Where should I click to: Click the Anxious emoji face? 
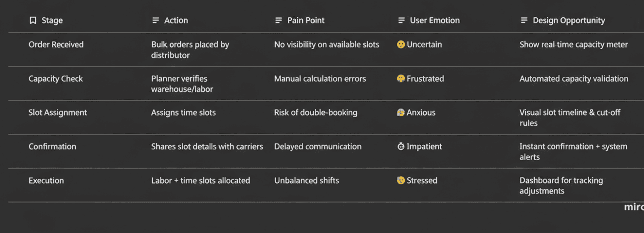pos(401,113)
